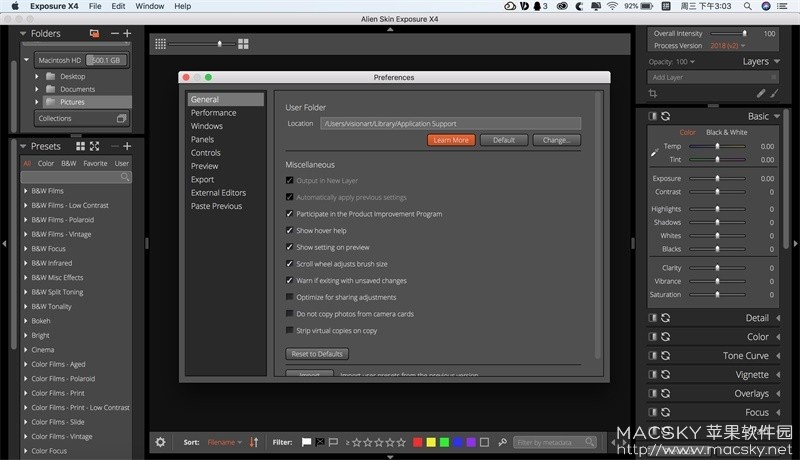Select large thumbnail grid icon
800x460 pixels.
243,44
